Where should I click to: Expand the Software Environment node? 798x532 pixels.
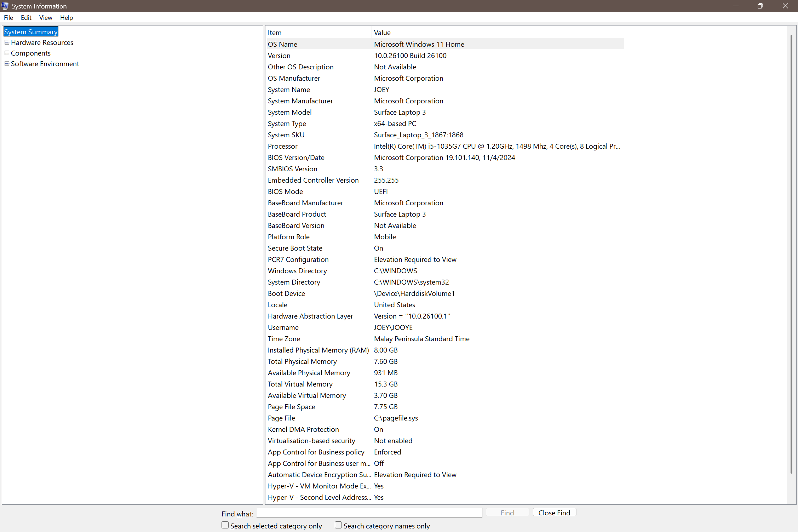[x=7, y=64]
